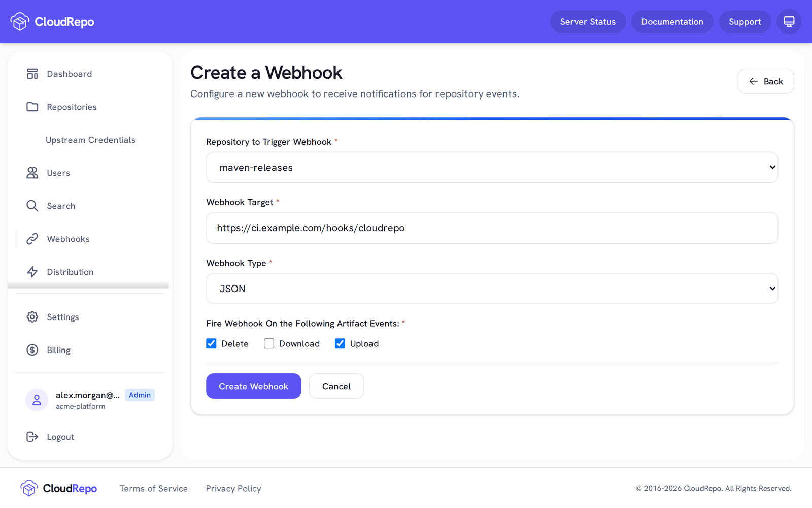Click the Repositories folder icon
The width and height of the screenshot is (812, 508).
32,107
